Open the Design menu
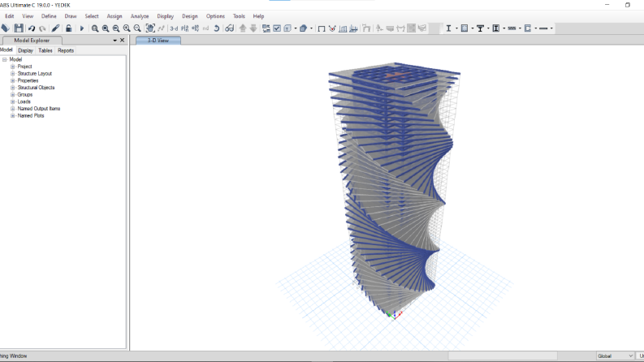The width and height of the screenshot is (644, 362). tap(190, 16)
